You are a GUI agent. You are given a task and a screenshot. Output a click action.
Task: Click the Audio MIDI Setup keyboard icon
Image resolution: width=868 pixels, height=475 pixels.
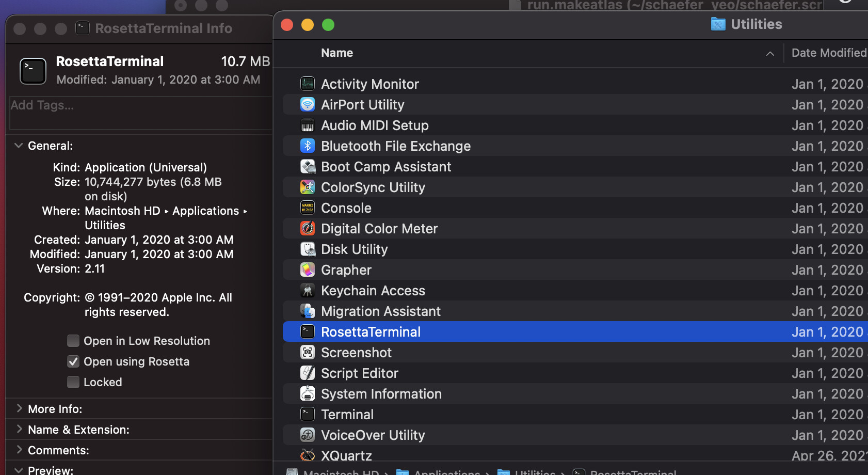pyautogui.click(x=308, y=125)
